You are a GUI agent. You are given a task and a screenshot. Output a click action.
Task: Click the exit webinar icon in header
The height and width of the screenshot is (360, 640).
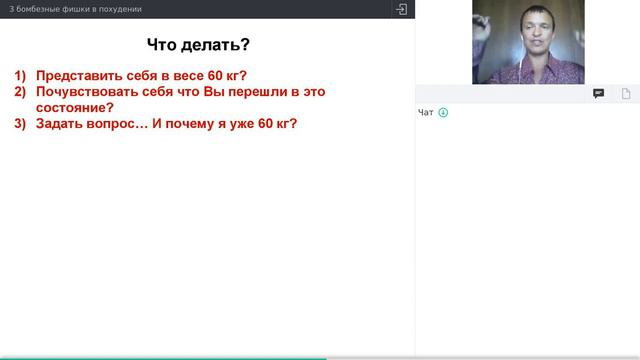401,9
